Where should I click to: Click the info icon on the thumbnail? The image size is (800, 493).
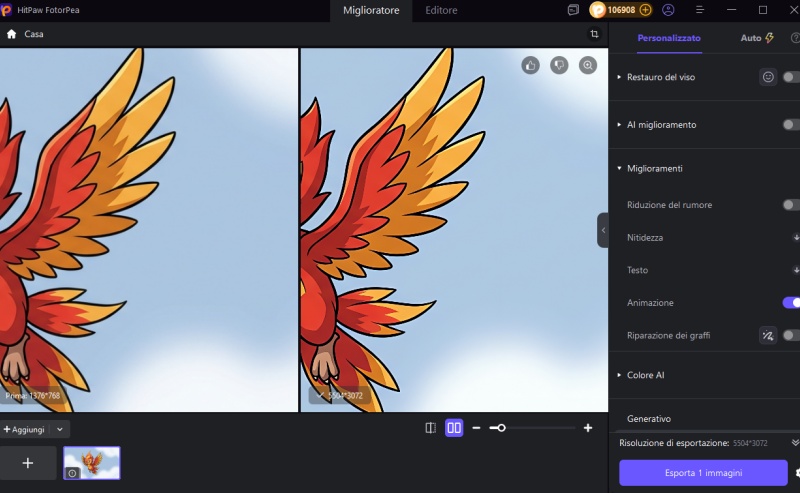(x=72, y=473)
